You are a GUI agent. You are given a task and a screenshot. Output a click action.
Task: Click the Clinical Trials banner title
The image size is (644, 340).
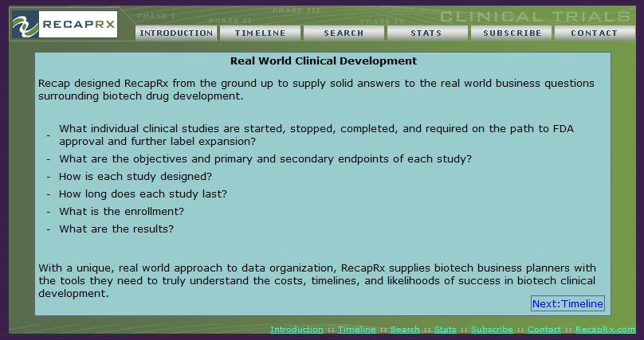click(534, 16)
